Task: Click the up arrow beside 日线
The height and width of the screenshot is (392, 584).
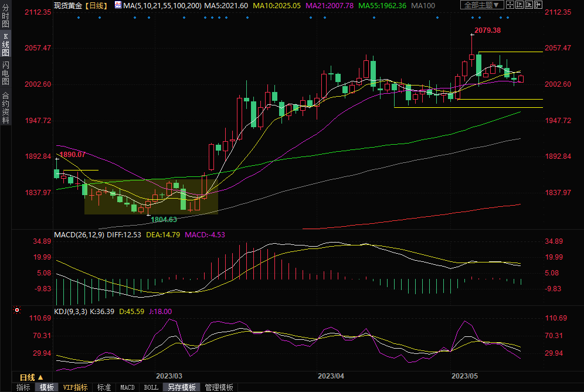Action: point(40,377)
